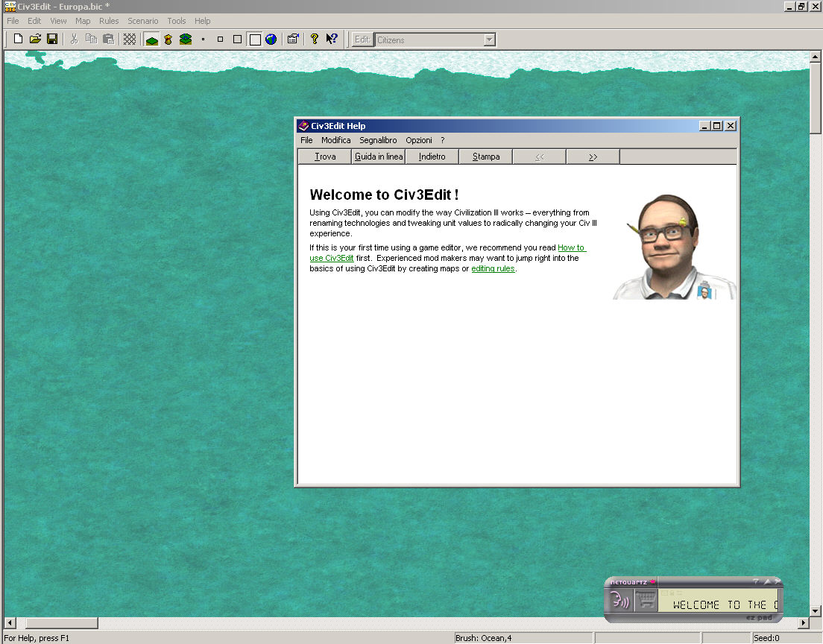Click the "Seed:0" status bar entry
The image size is (823, 644).
(766, 638)
